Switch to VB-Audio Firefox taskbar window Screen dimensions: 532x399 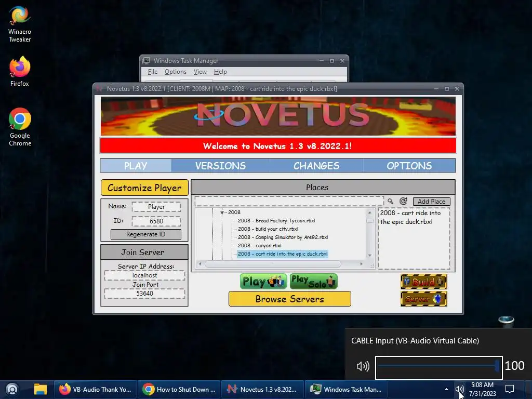point(96,390)
